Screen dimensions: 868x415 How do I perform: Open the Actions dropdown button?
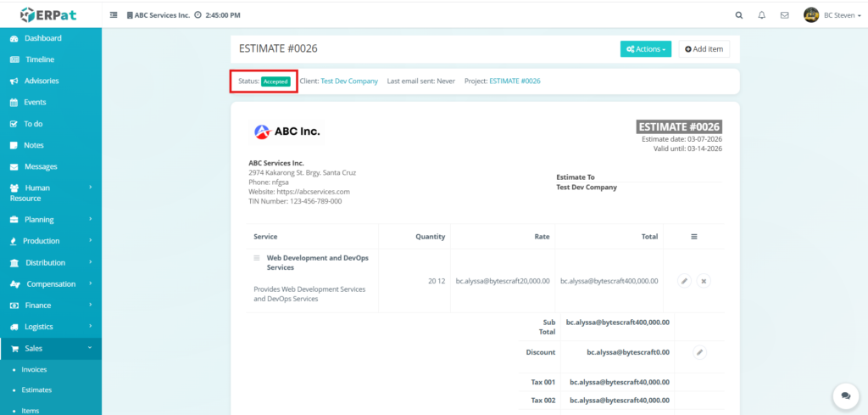[645, 49]
